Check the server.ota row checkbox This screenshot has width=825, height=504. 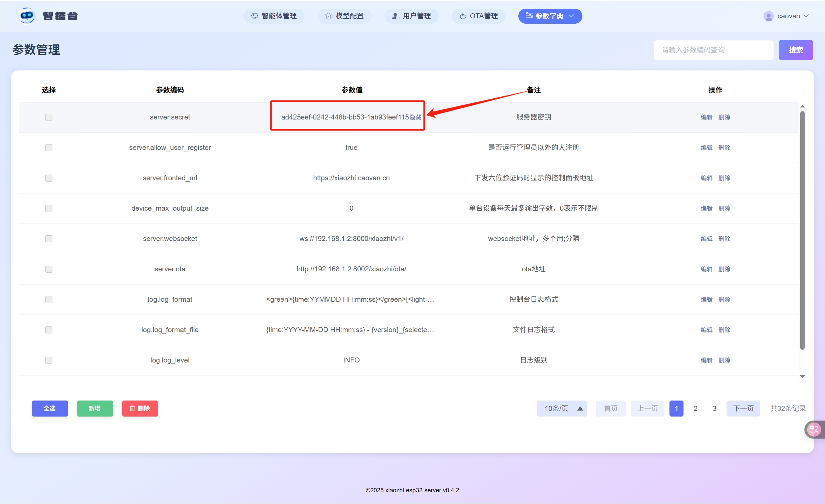click(x=49, y=269)
